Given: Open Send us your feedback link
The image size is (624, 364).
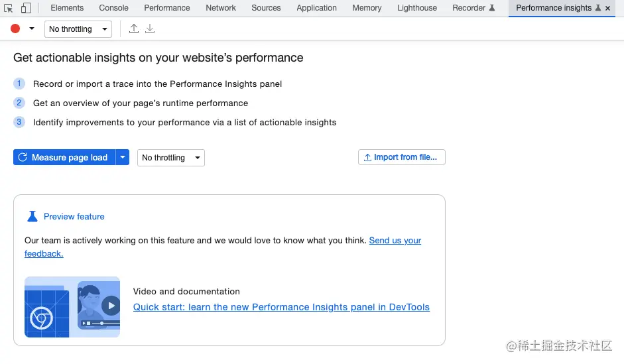Looking at the screenshot, I should pos(395,241).
